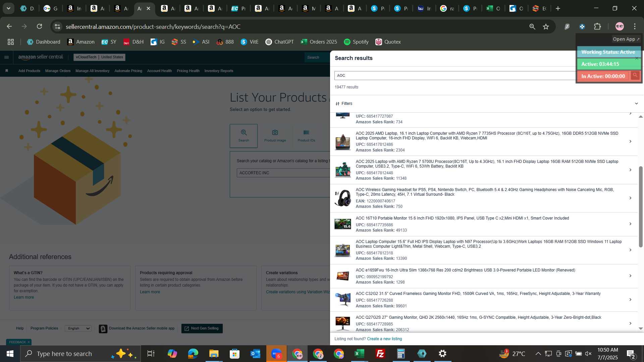Expand AOC Laptop Computer N97 Processor result

click(630, 250)
